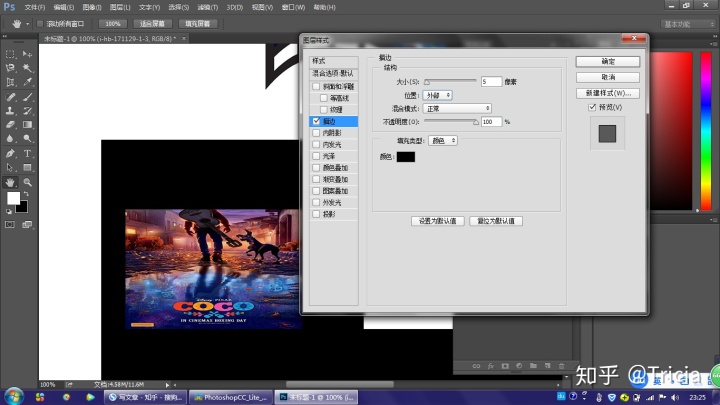The width and height of the screenshot is (720, 405).
Task: Select the Zoom tool in toolbox
Action: click(x=28, y=182)
